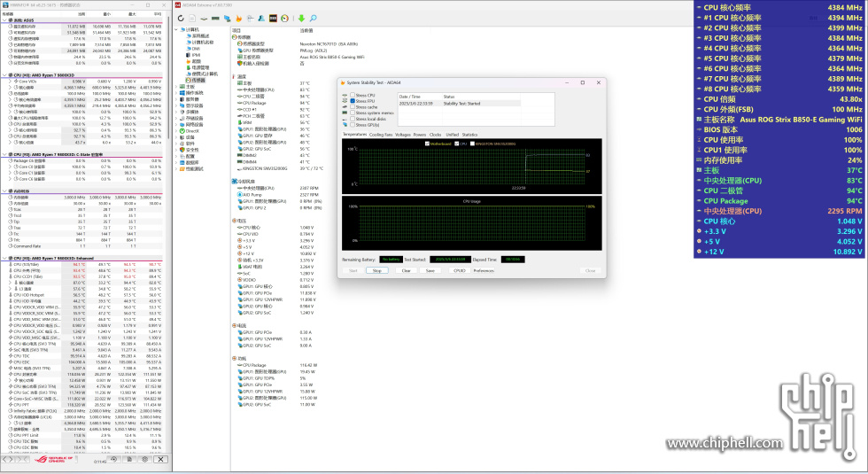The height and width of the screenshot is (474, 868).
Task: Switch to the Voltages tab
Action: click(402, 135)
